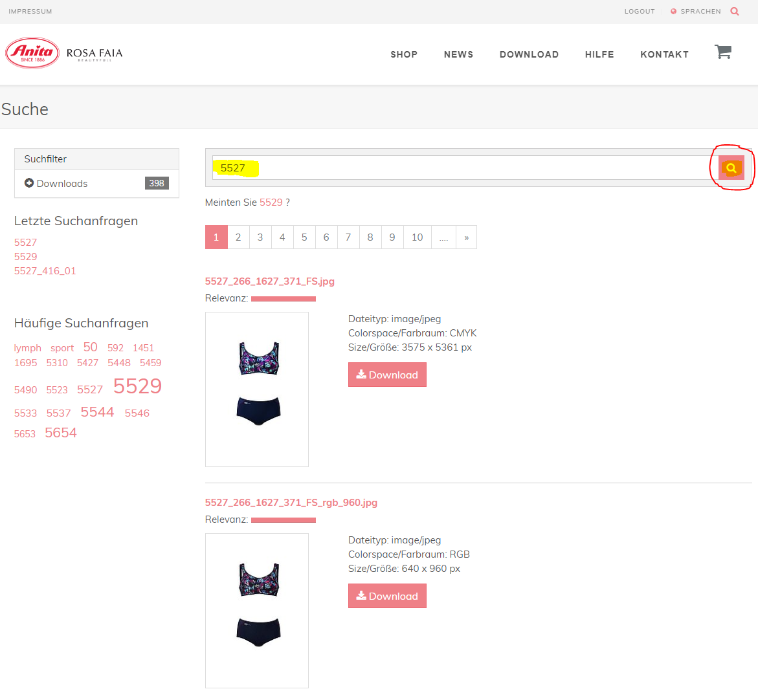This screenshot has width=758, height=700.
Task: Open the Download menu item
Action: (529, 54)
